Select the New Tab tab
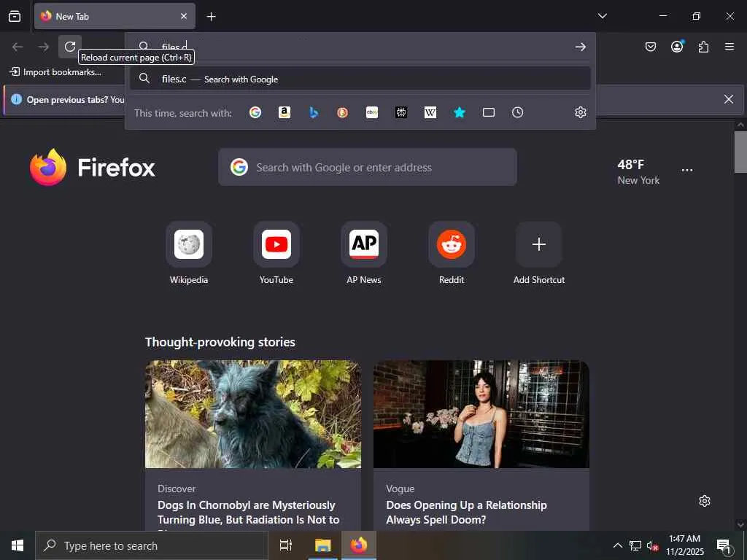 (115, 16)
